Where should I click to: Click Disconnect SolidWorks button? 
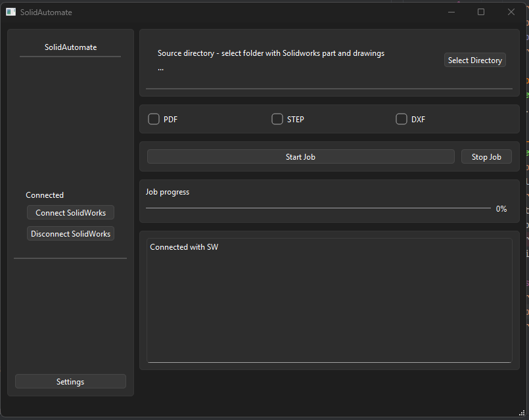(70, 233)
